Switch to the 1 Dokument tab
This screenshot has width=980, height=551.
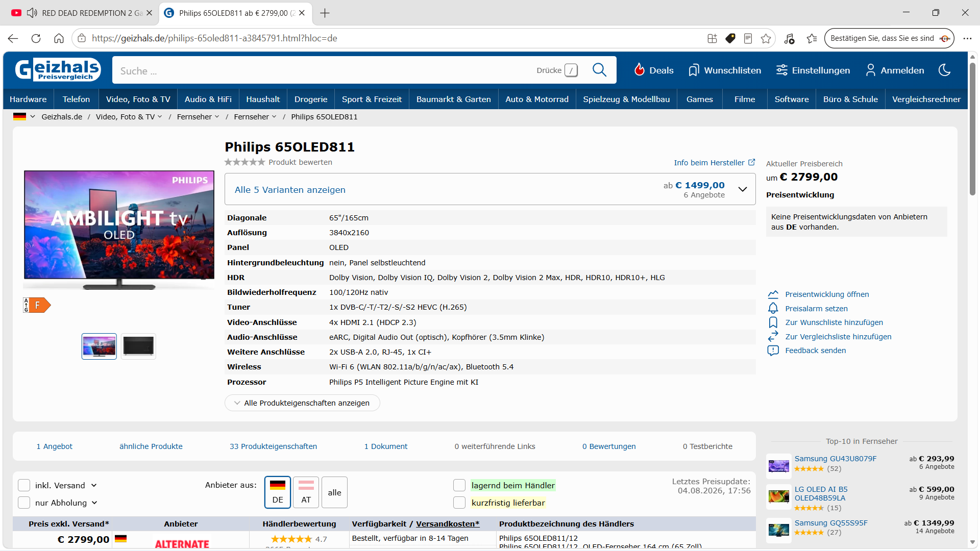tap(386, 446)
